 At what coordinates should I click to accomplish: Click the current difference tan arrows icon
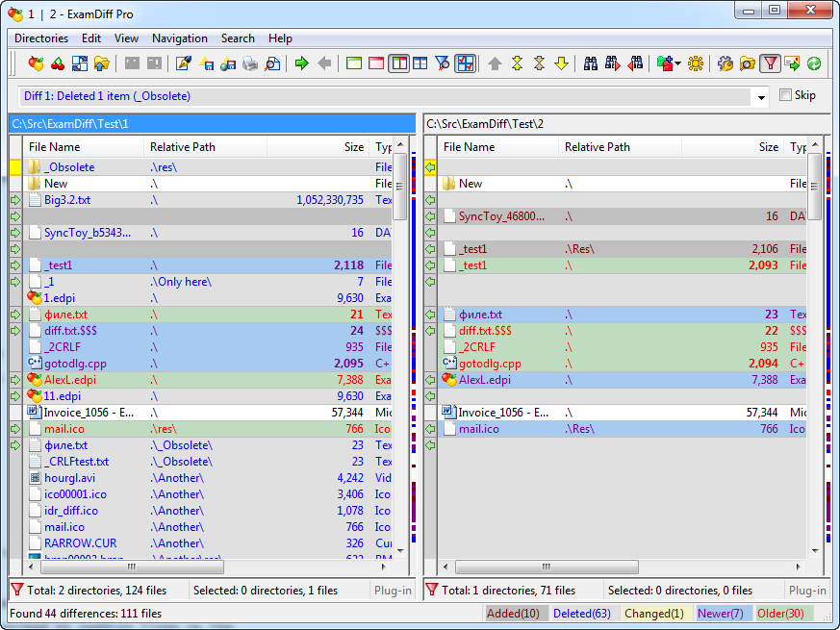(x=539, y=63)
